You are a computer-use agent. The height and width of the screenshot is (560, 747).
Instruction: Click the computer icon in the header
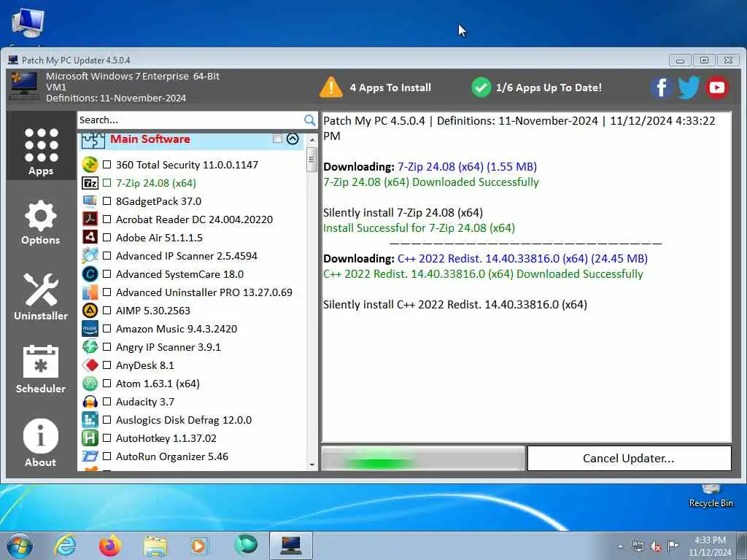(x=24, y=86)
